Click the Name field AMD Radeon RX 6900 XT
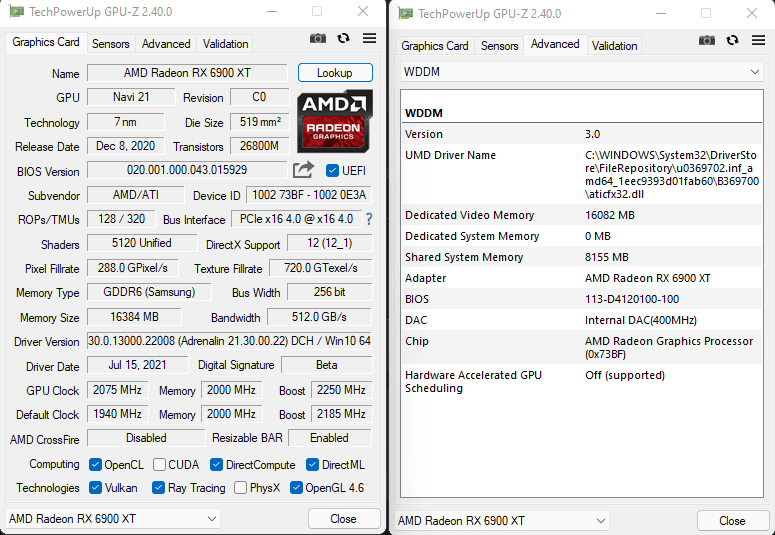The image size is (775, 535). (x=187, y=73)
